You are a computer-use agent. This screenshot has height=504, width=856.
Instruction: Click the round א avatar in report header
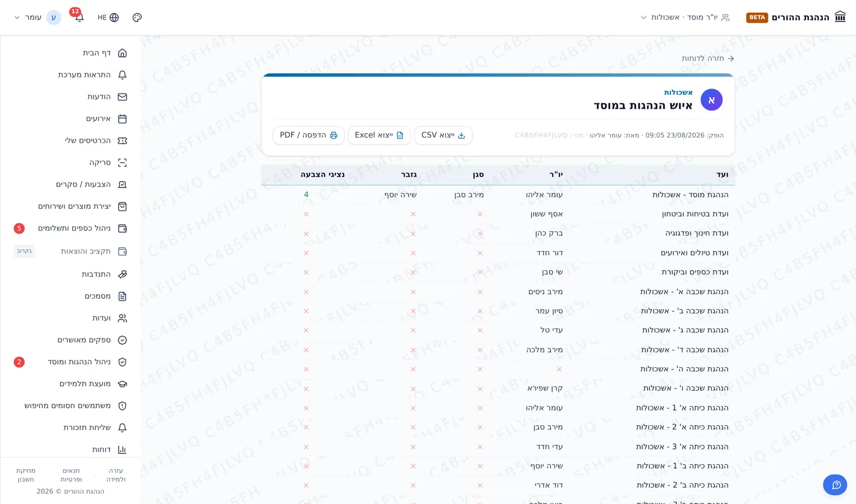711,100
